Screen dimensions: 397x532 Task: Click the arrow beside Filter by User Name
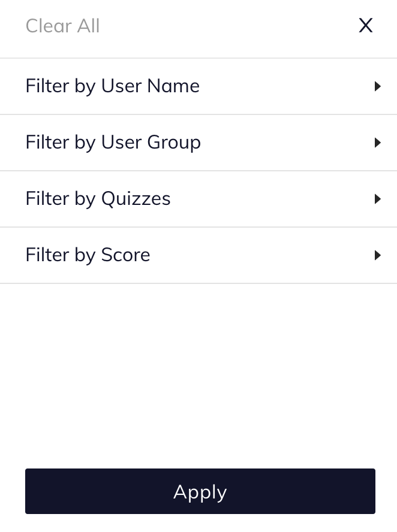pyautogui.click(x=377, y=86)
